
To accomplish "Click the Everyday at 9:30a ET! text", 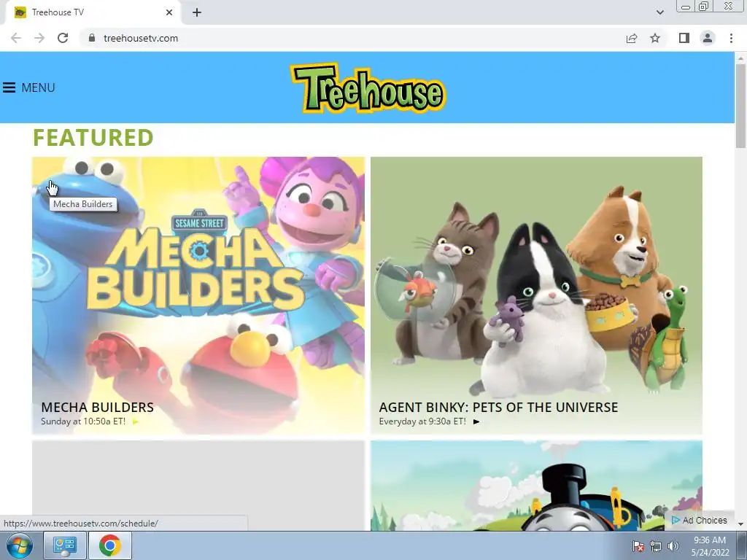I will (x=422, y=421).
